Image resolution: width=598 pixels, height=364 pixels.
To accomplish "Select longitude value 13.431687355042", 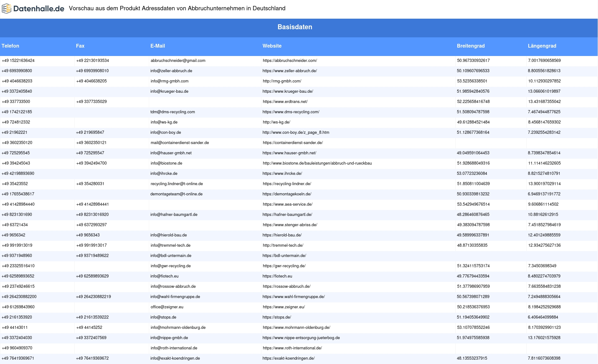I will [544, 102].
